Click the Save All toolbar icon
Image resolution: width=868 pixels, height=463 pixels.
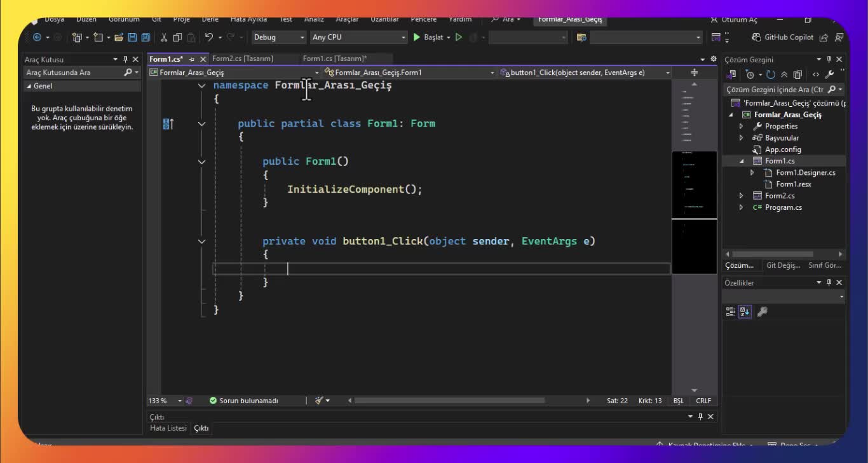pyautogui.click(x=146, y=38)
